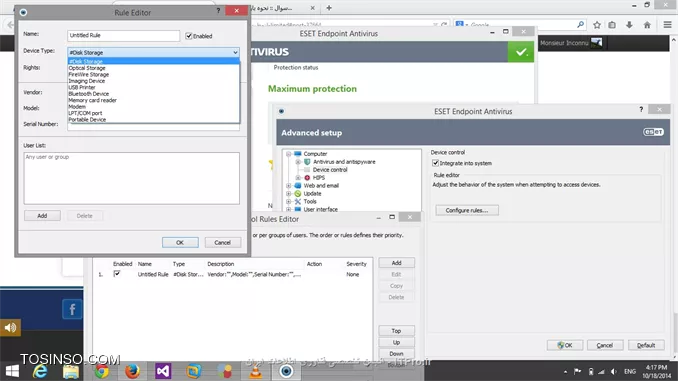Move rule Up in Rules Editor
Viewport: 678px width, 381px height.
[397, 343]
